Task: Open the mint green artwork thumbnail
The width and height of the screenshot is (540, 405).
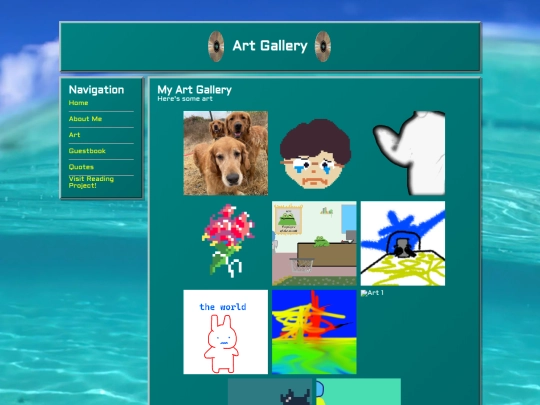Action: coord(359,392)
